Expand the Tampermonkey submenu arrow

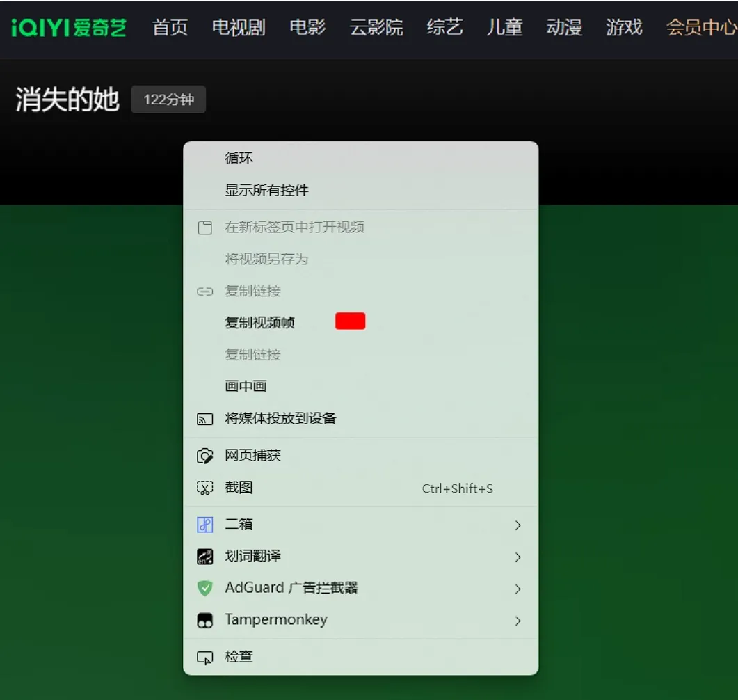(x=518, y=621)
